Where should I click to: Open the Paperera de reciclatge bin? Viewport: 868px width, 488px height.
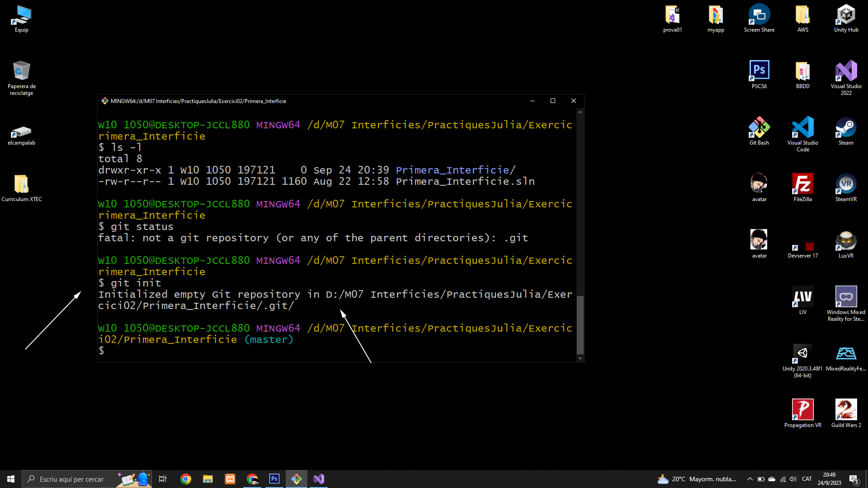(x=21, y=73)
